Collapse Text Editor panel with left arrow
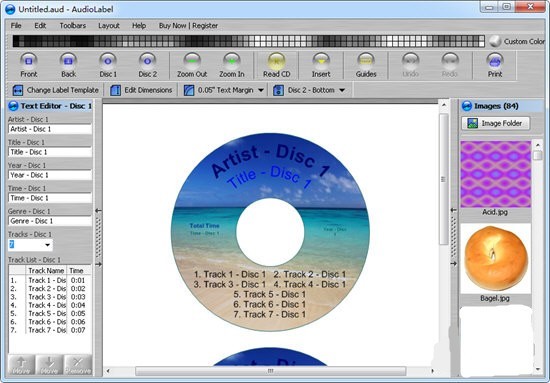 pyautogui.click(x=99, y=210)
